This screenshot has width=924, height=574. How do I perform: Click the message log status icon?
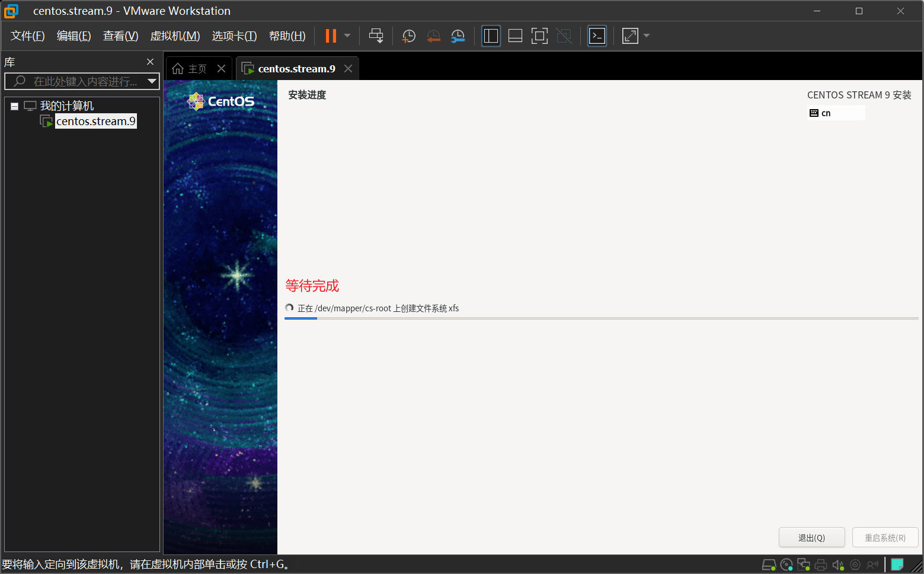[897, 565]
